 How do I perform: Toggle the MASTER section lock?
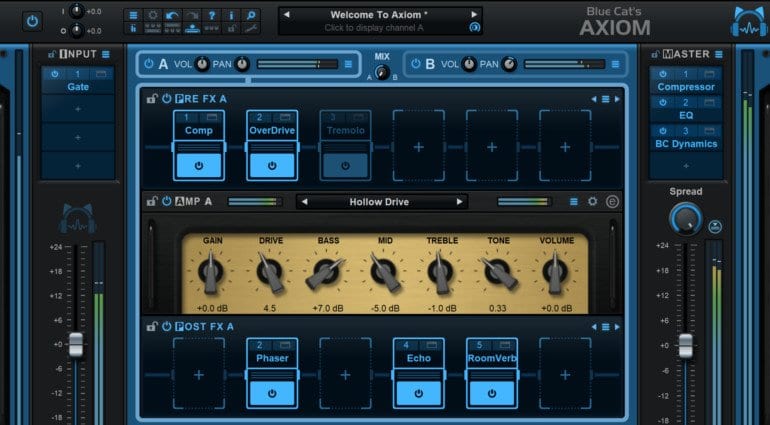pos(656,54)
